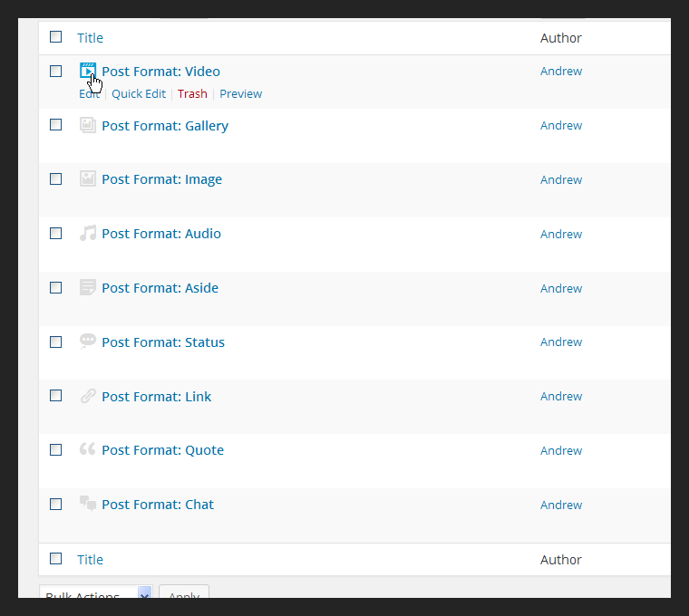Click the Link paperclip icon

88,396
